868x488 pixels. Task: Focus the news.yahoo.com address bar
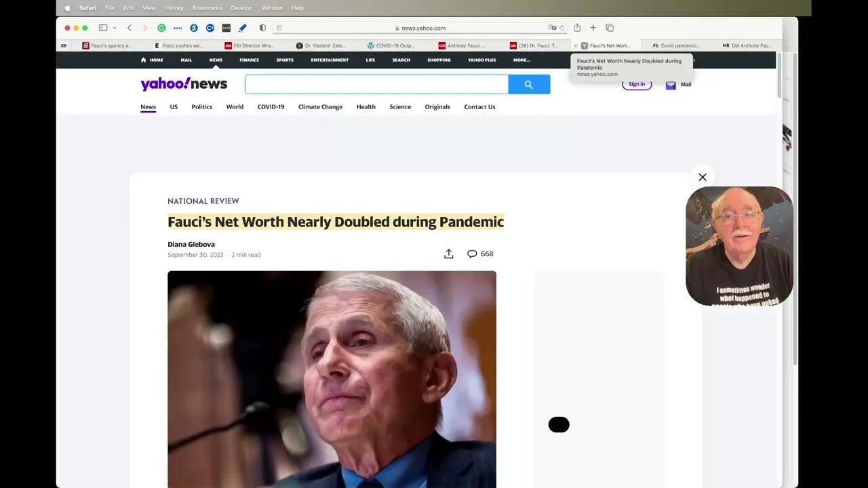[x=420, y=28]
